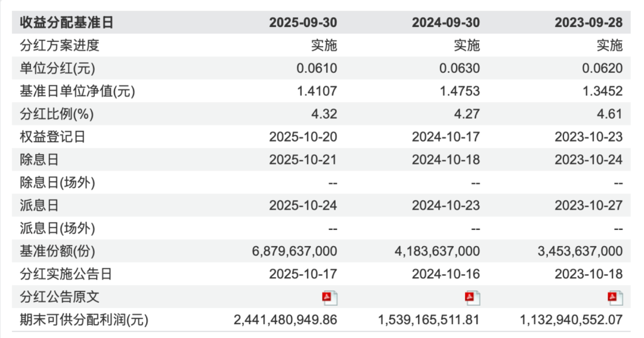644x338 pixels.
Task: Select the 2023-10-18 announcement date cell
Action: click(x=589, y=274)
